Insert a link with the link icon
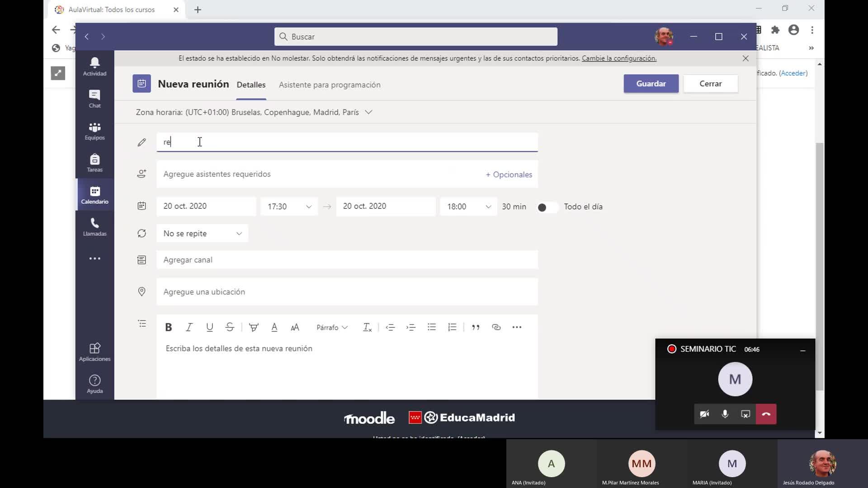Screen dimensions: 868x488 496,327
